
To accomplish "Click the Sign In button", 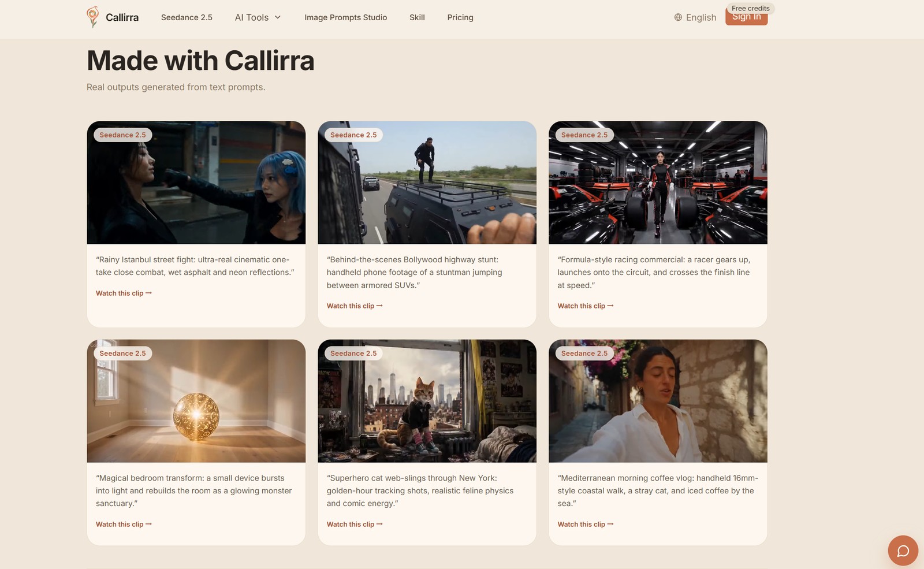I will [746, 18].
